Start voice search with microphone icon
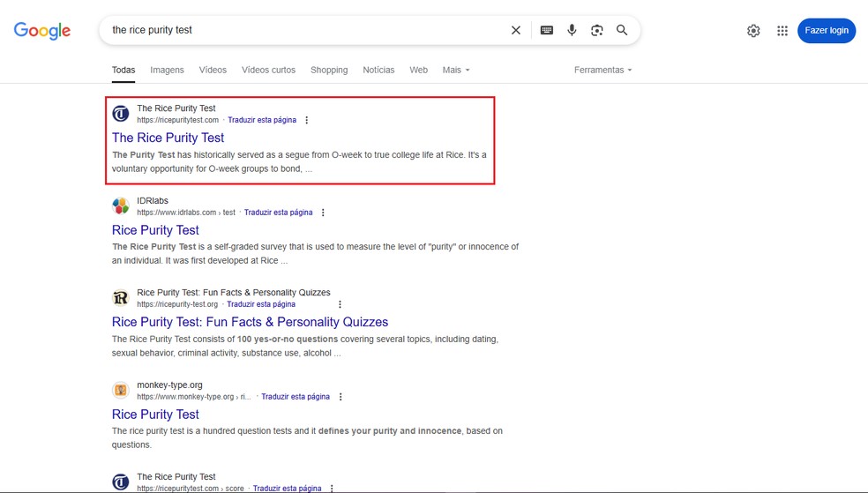This screenshot has height=493, width=868. 572,30
